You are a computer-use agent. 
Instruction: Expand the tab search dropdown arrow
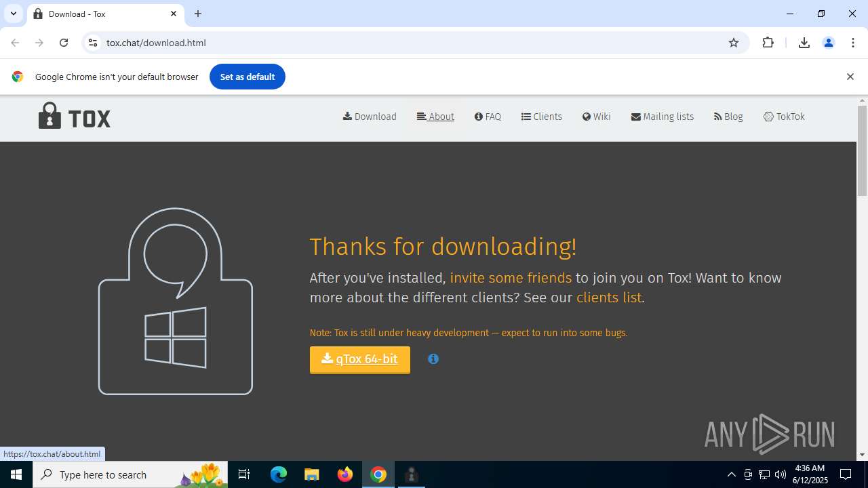tap(14, 14)
